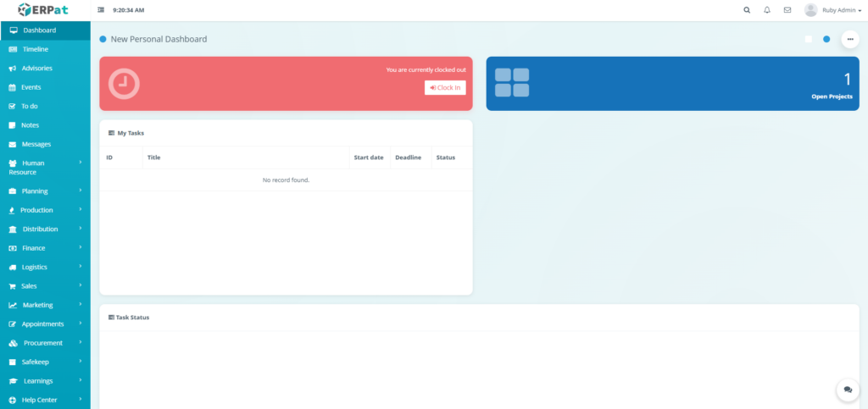The image size is (868, 409).
Task: Click Ruby Admin avatar picture
Action: coord(811,10)
